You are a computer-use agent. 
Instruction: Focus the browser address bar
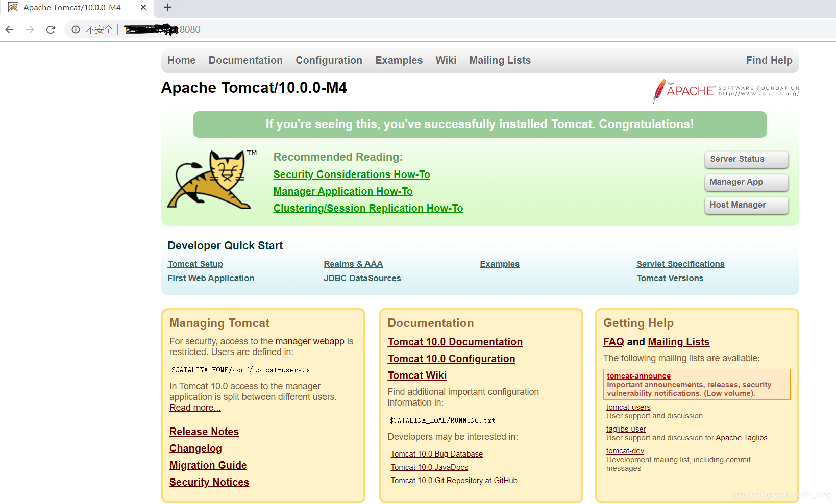(x=449, y=30)
